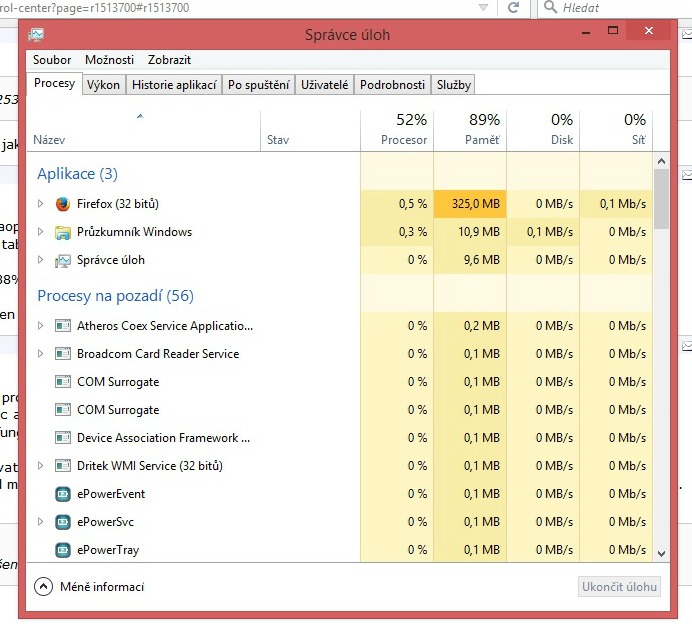Select the ePowerTray process name

pos(108,550)
